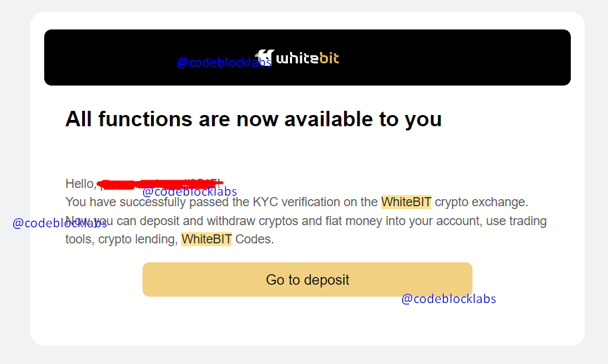Click the whitebit wordmark in the header
This screenshot has width=608, height=364.
point(308,58)
